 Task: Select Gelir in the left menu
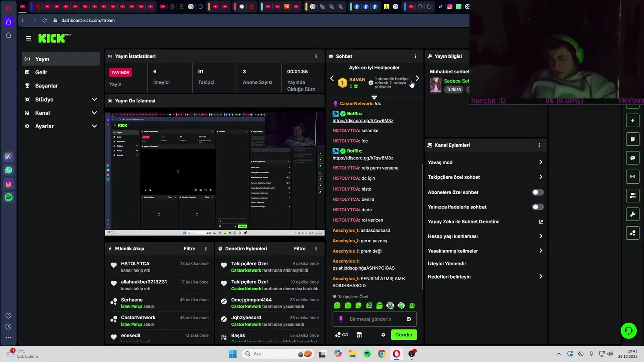point(61,72)
